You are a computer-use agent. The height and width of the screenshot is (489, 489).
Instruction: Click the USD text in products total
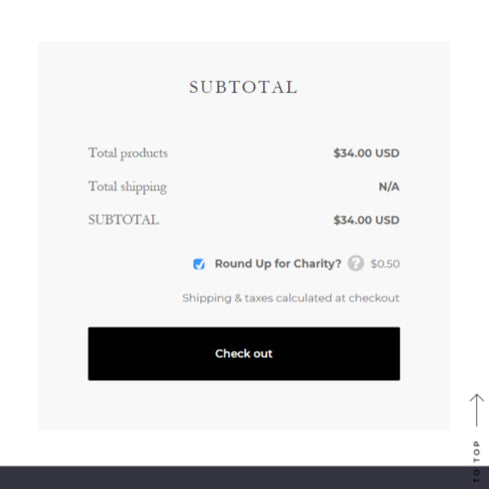click(x=387, y=153)
